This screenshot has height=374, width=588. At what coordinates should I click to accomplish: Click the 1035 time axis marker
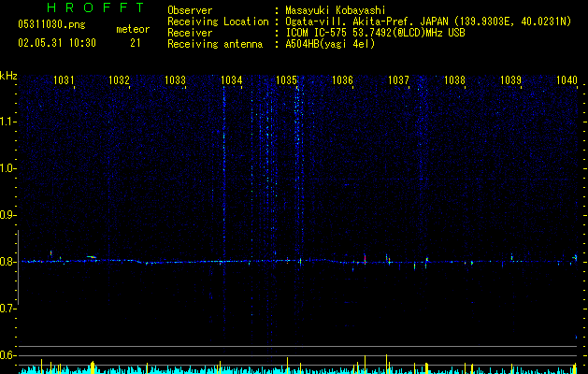286,80
